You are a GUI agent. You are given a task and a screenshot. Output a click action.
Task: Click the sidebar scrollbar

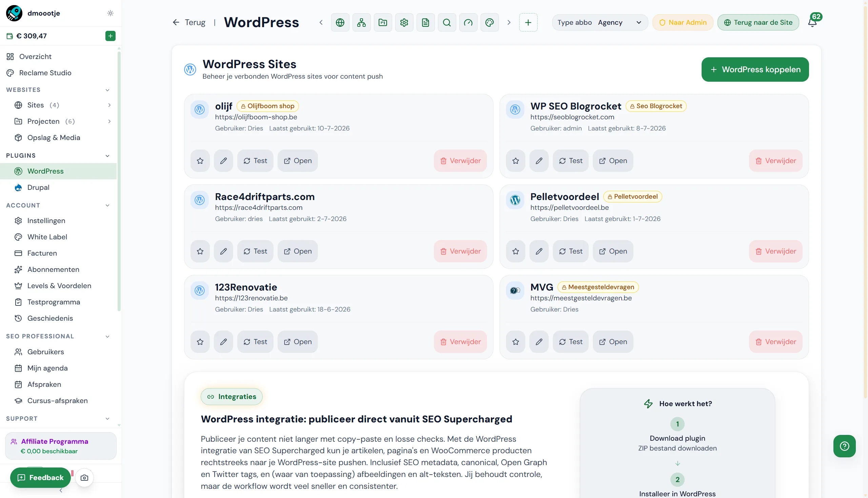click(x=119, y=181)
